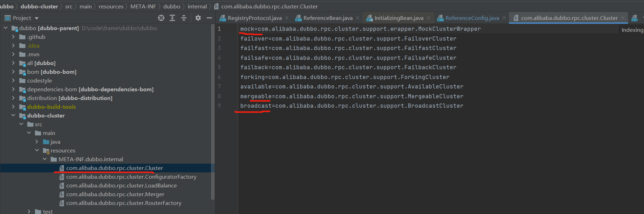Click the dubbo-cluster breadcrumb
Viewport: 644px width, 214px height.
pyautogui.click(x=39, y=6)
